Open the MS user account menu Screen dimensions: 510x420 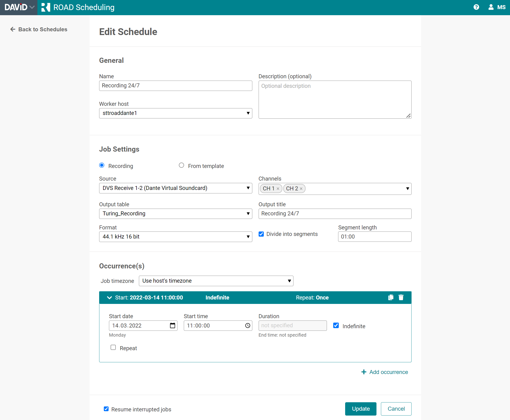coord(497,7)
